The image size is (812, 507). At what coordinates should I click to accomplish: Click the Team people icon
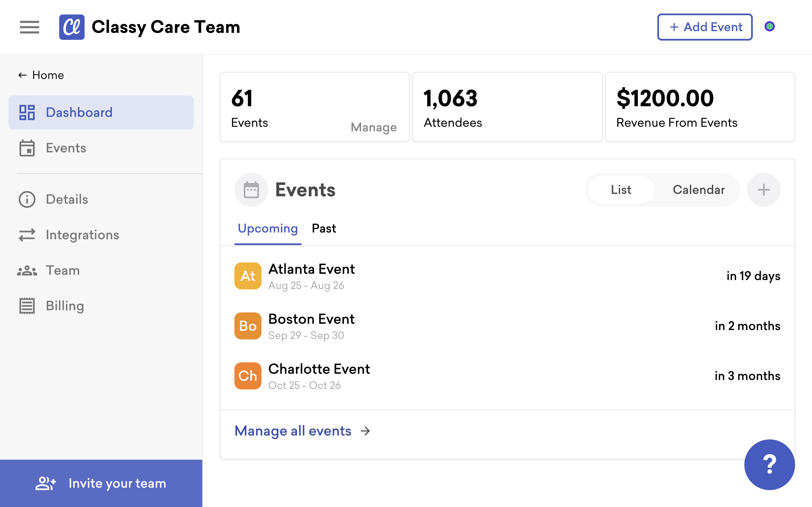pyautogui.click(x=27, y=270)
